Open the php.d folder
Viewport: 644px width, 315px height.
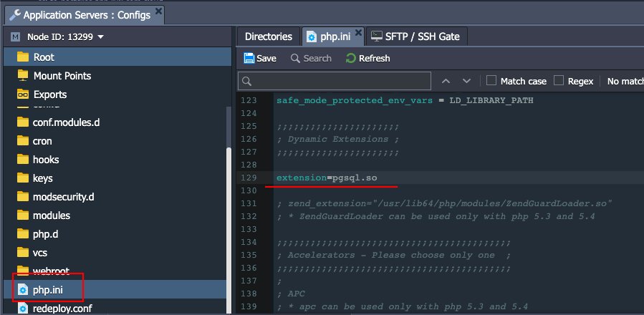point(45,234)
